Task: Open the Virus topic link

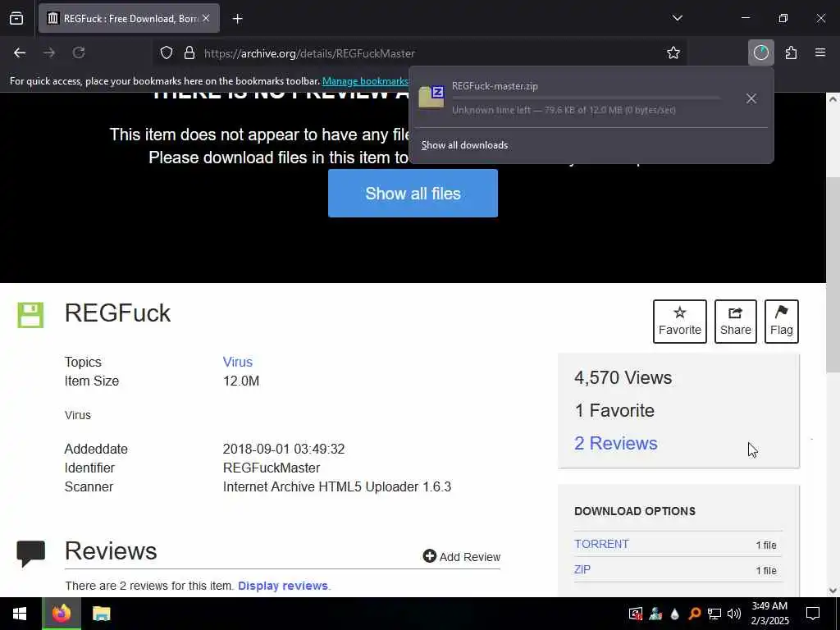Action: [237, 362]
